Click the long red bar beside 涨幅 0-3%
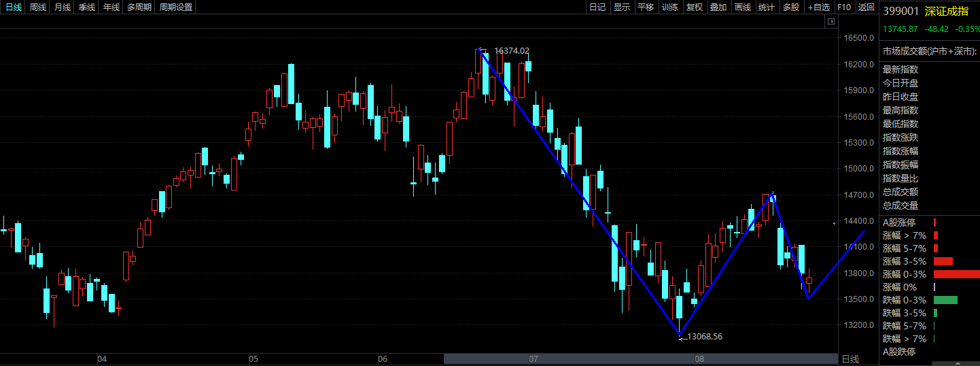980x366 pixels. pos(957,274)
